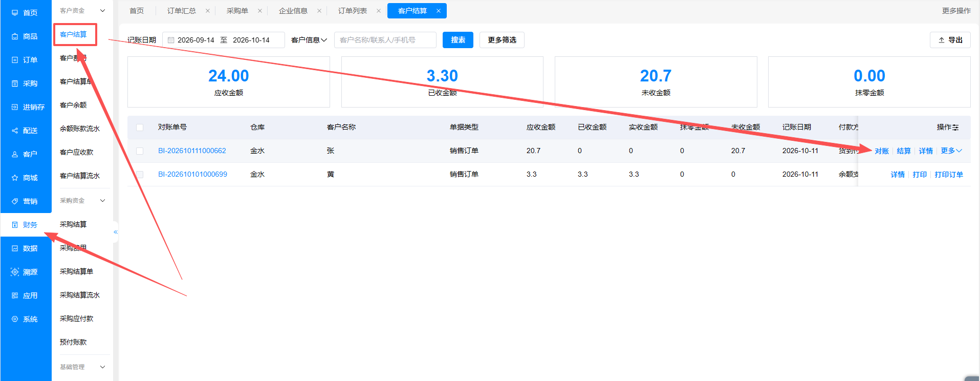Open the 记账日期 date range picker
This screenshot has height=381, width=980.
point(224,40)
